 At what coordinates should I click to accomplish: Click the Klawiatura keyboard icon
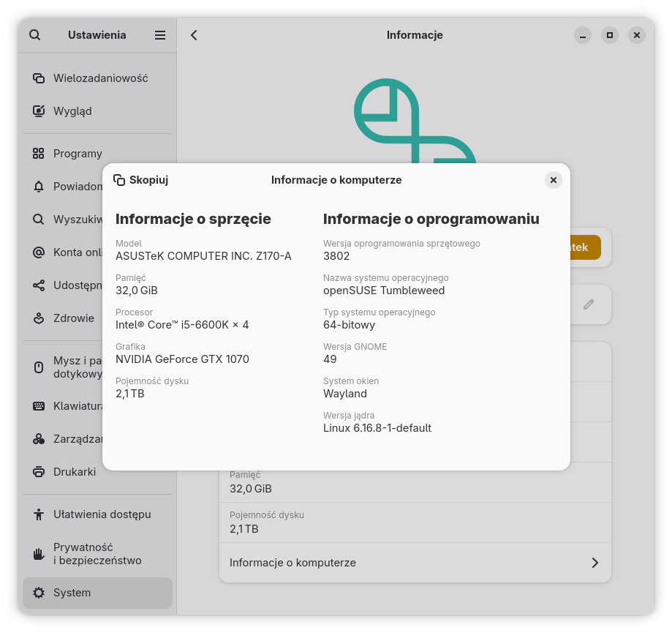[x=39, y=406]
